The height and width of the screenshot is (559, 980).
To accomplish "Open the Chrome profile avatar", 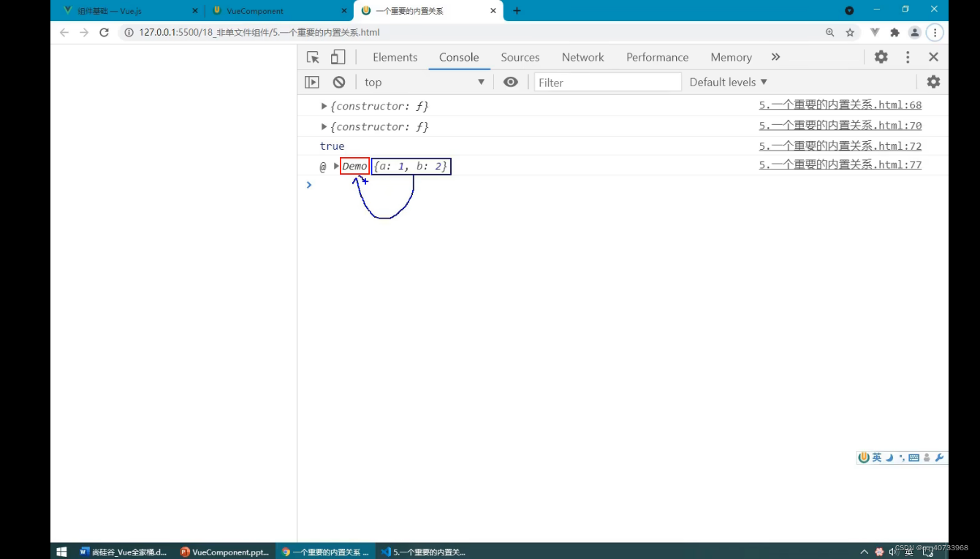I will tap(914, 32).
